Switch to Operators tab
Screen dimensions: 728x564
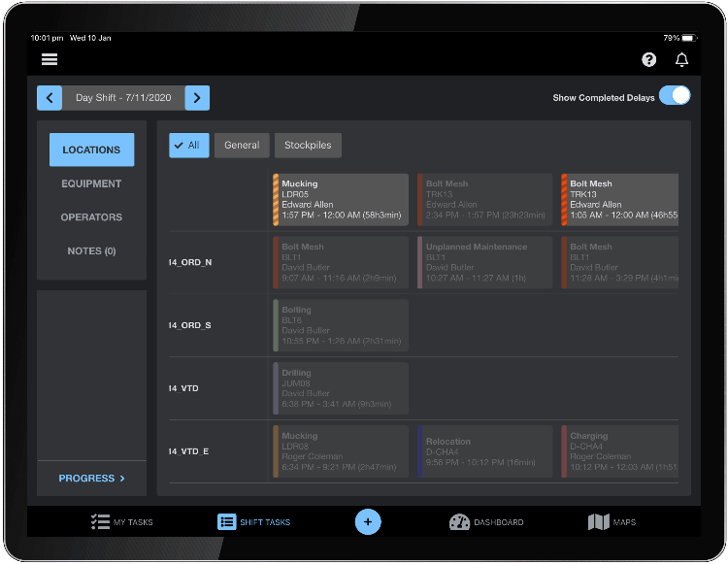91,217
